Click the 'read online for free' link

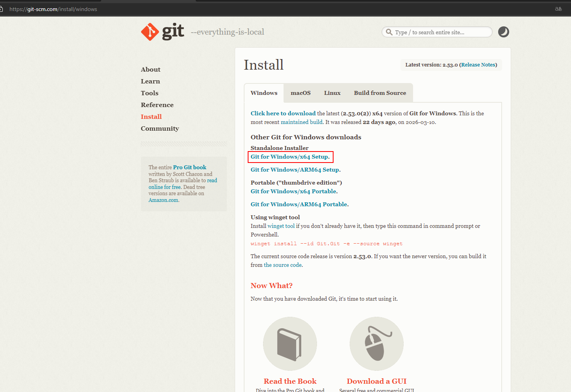[x=183, y=184]
